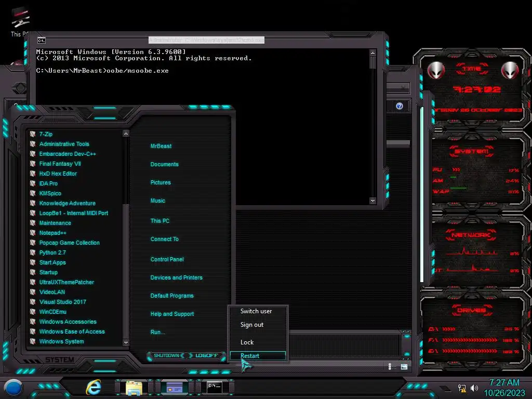Open VideoLAN program folder
The width and height of the screenshot is (532, 399).
point(52,292)
